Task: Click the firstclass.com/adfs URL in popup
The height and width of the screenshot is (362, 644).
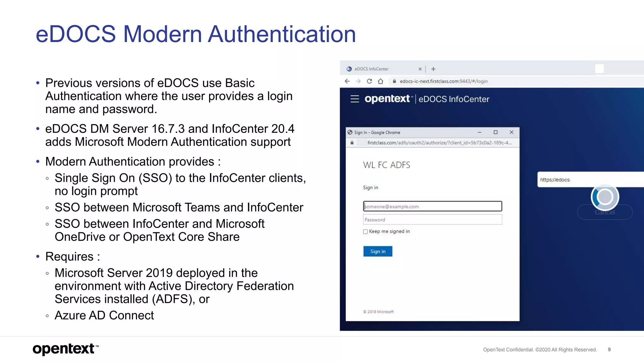Action: pyautogui.click(x=440, y=143)
